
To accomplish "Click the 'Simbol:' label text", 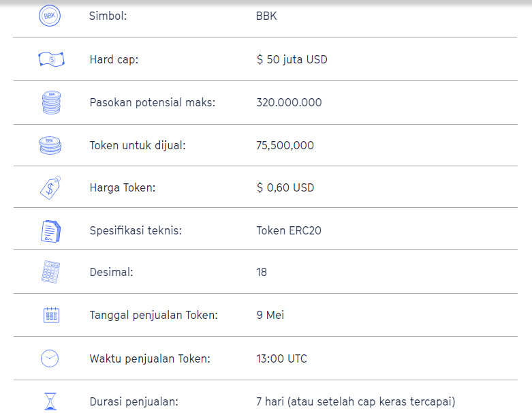I will [x=108, y=16].
